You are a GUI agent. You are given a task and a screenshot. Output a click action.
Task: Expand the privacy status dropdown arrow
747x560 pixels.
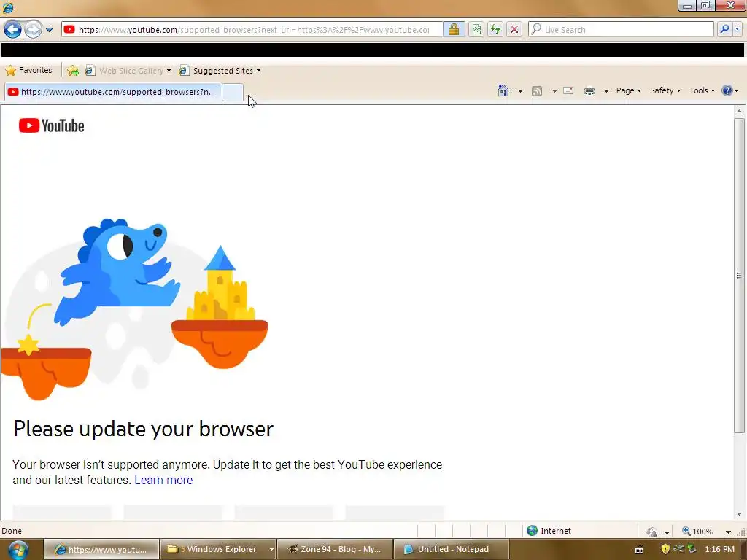[x=667, y=532]
